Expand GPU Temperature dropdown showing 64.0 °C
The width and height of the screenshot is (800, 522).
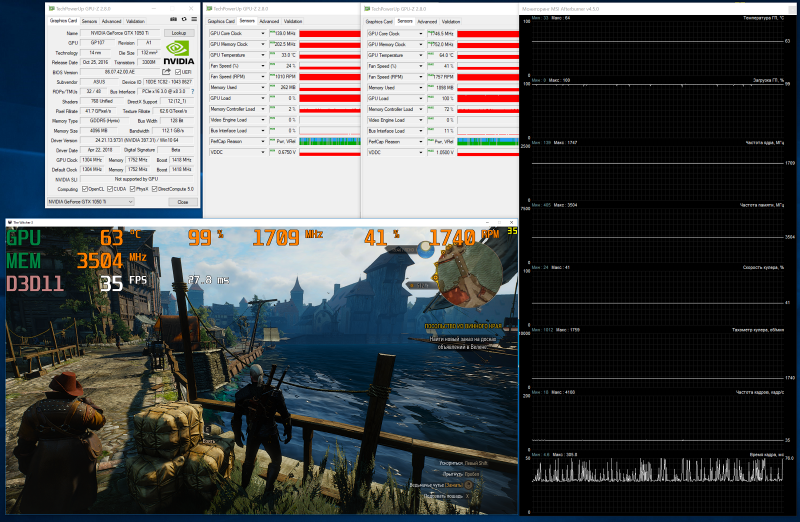pos(423,55)
